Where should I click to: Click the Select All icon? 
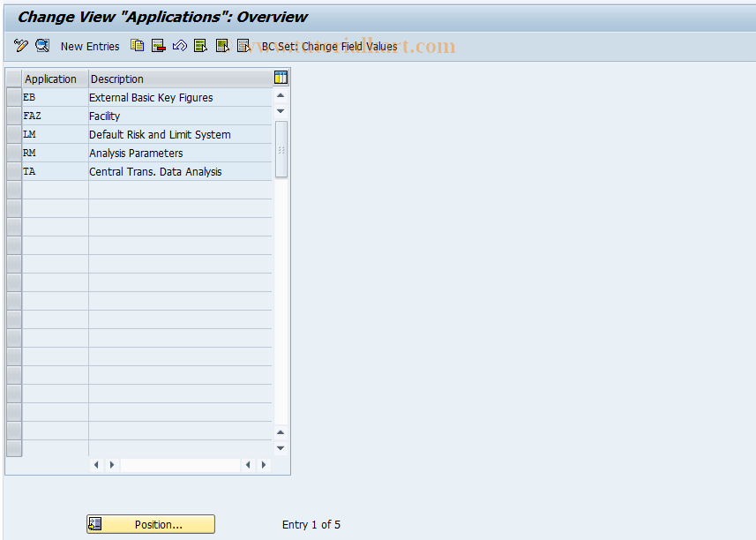pyautogui.click(x=200, y=46)
